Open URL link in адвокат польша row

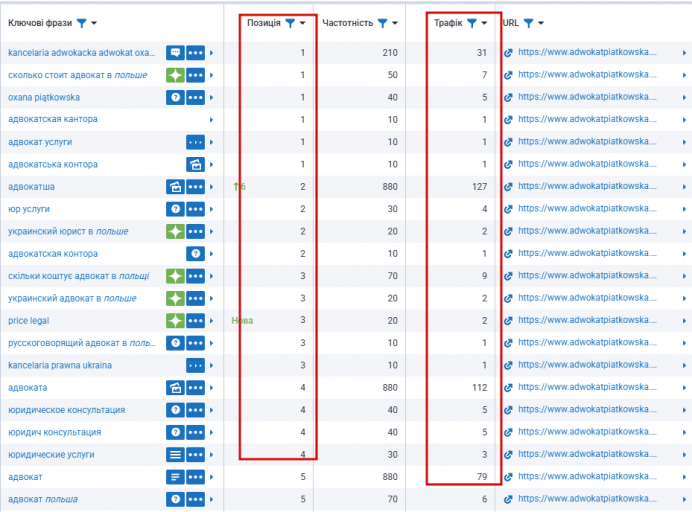[x=587, y=498]
